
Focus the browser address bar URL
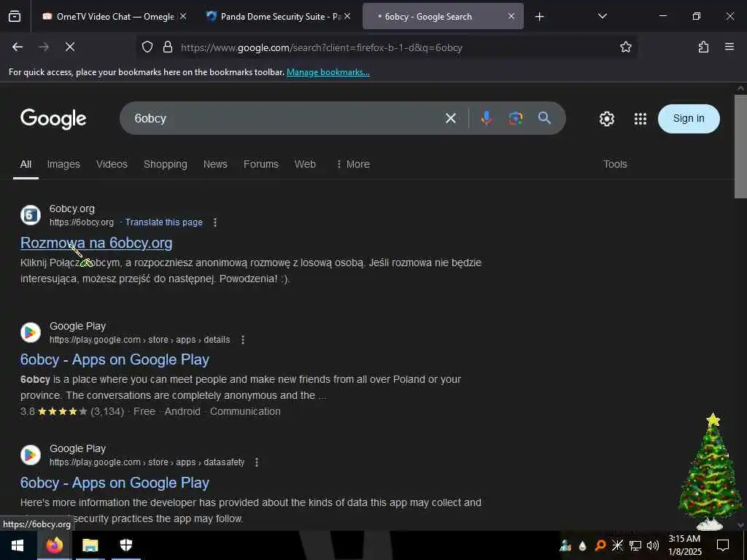point(322,47)
